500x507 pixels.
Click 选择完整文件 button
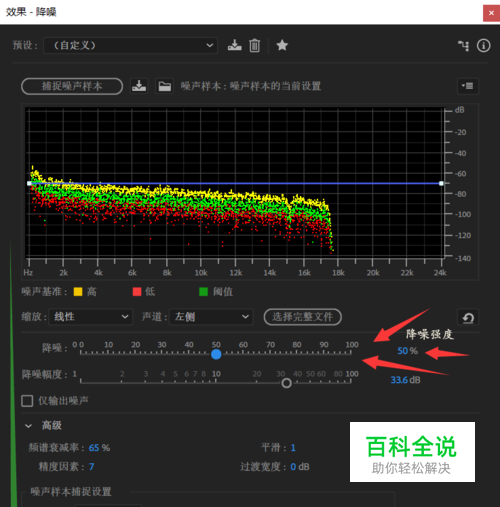click(x=303, y=317)
